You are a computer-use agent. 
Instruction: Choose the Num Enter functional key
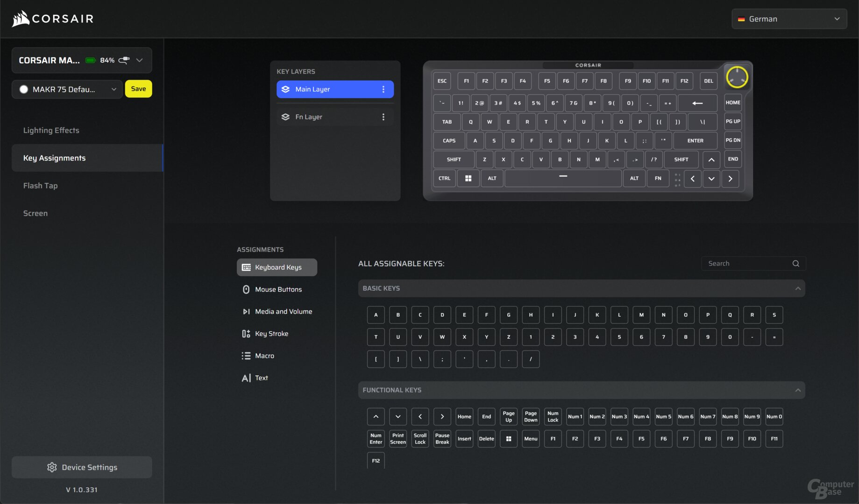(376, 439)
